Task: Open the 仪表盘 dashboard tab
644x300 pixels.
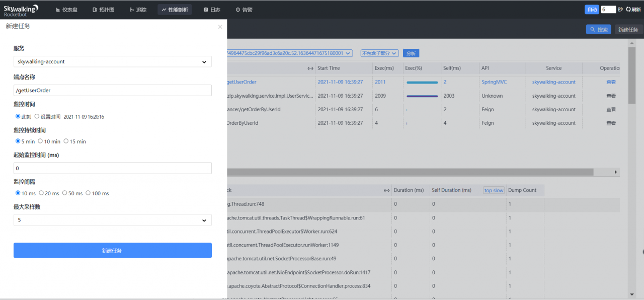Action: tap(66, 10)
